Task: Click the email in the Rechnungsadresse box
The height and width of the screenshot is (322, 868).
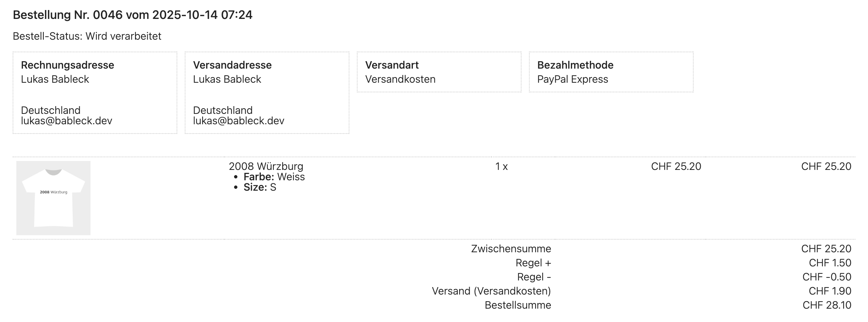Action: pyautogui.click(x=66, y=121)
